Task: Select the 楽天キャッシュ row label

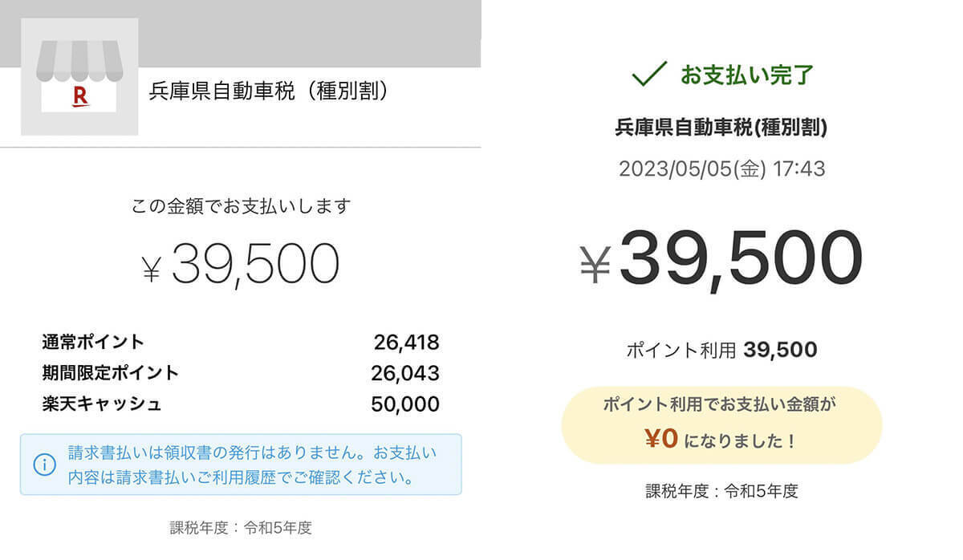Action: tap(101, 403)
